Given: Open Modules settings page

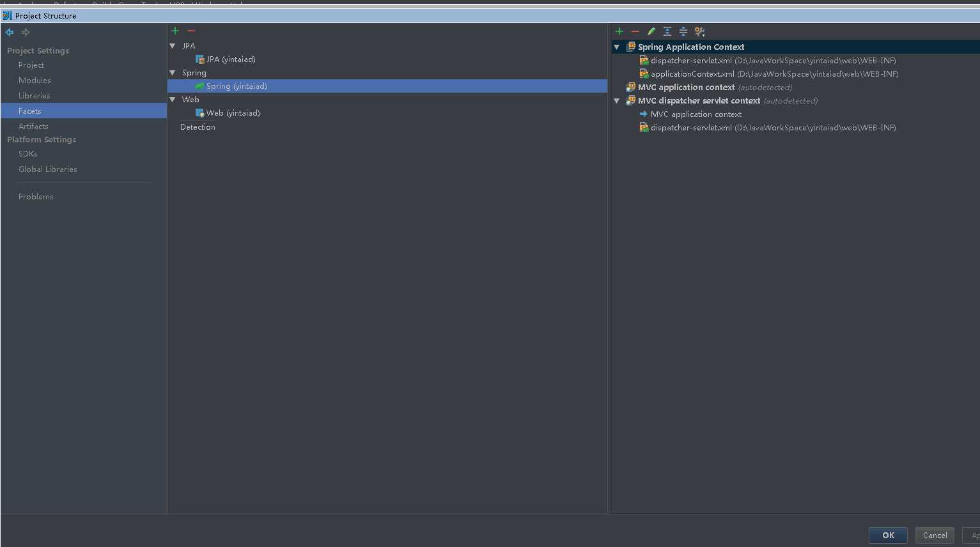Looking at the screenshot, I should [x=35, y=81].
